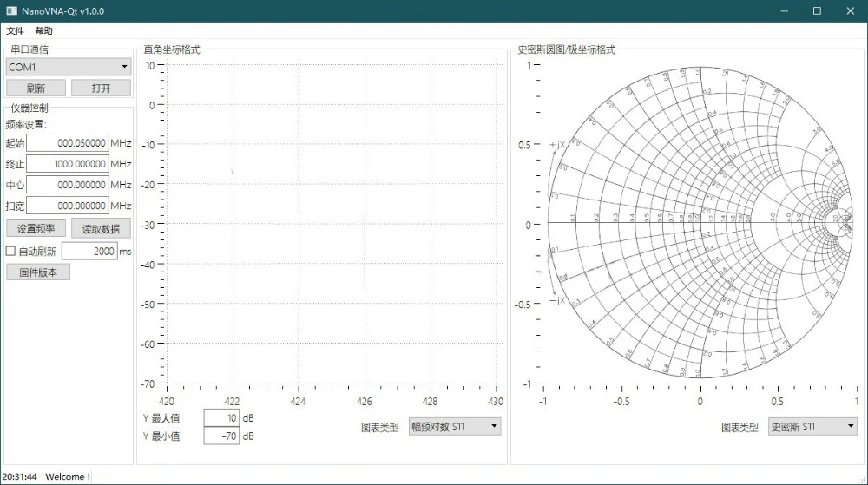This screenshot has width=868, height=485.
Task: Click the 史密斯圆图/极坐标格式 panel title
Action: tap(566, 49)
